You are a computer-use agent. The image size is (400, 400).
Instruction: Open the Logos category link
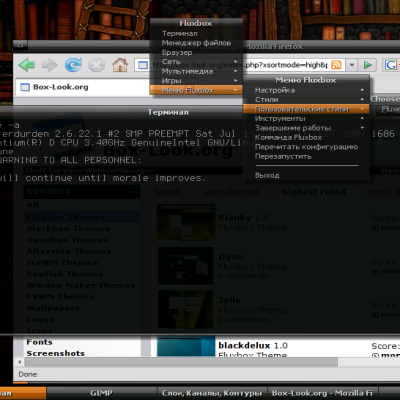(x=40, y=319)
